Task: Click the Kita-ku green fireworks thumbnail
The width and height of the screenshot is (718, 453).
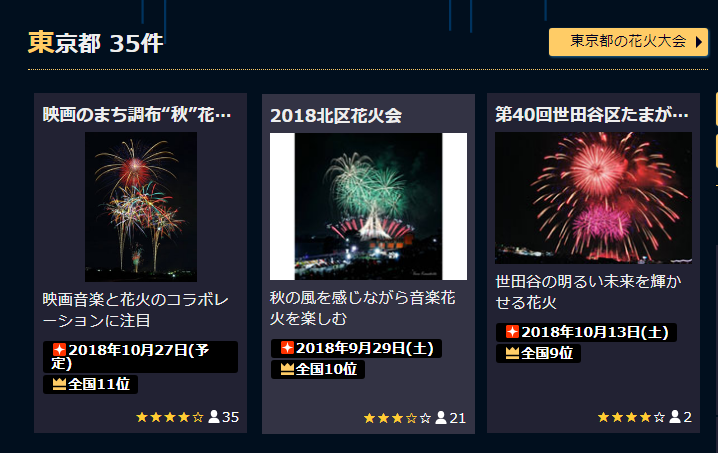Action: tap(368, 206)
